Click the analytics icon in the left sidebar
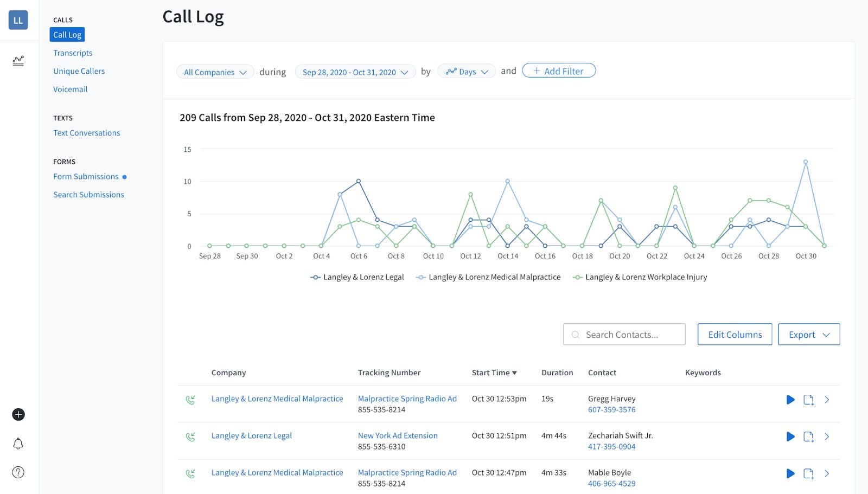The width and height of the screenshot is (868, 494). pos(18,61)
